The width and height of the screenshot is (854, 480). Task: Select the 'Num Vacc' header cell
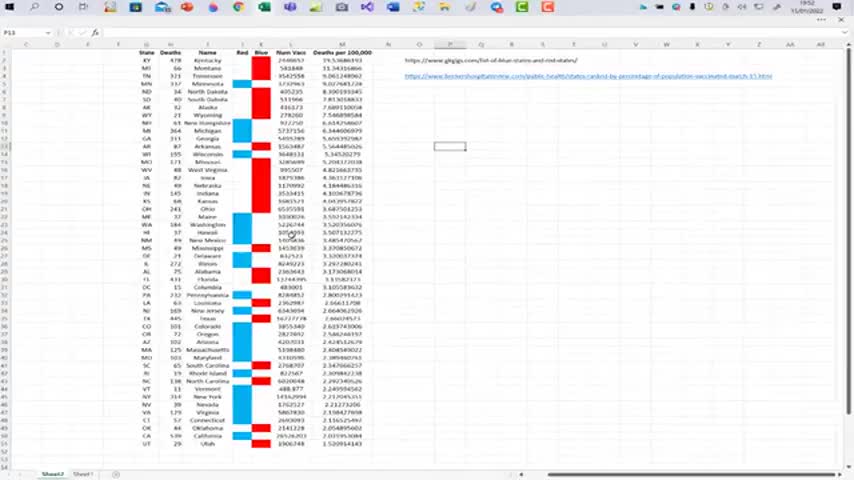pos(291,53)
